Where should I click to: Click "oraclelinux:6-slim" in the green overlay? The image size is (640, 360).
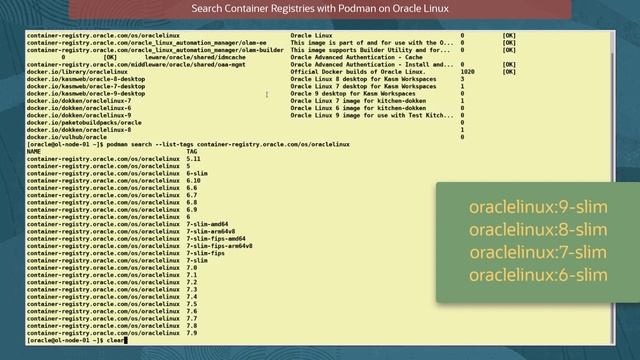tap(538, 275)
